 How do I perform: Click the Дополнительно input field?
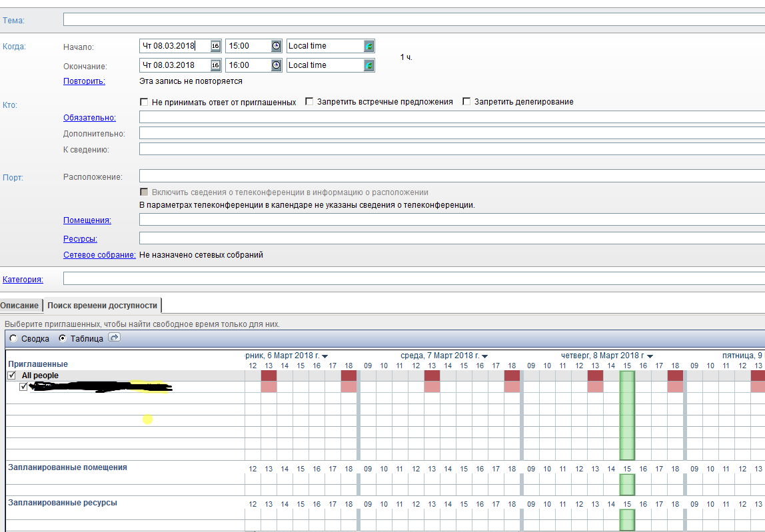point(452,133)
